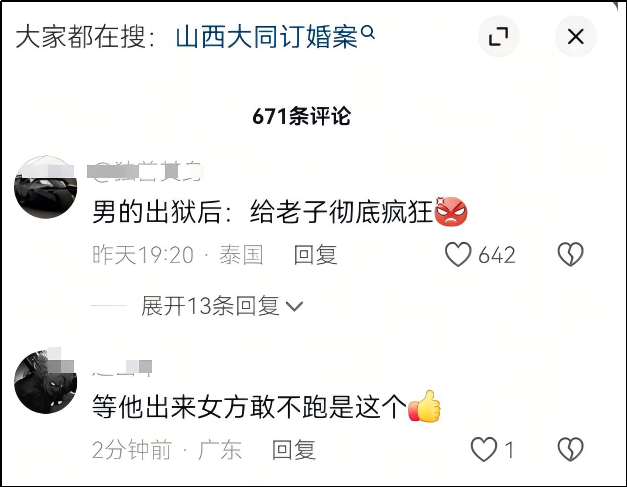This screenshot has width=627, height=487.
Task: Dislike the 给老子彻底疯狂 comment
Action: click(571, 254)
